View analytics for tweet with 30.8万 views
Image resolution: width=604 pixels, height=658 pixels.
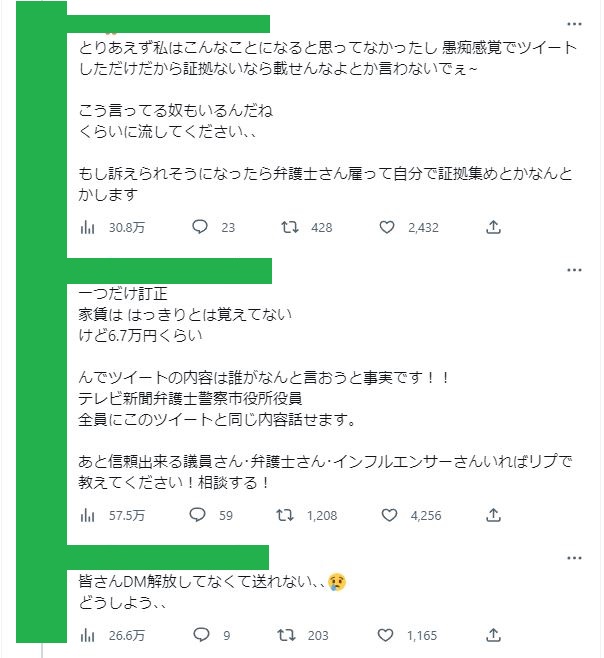click(88, 227)
